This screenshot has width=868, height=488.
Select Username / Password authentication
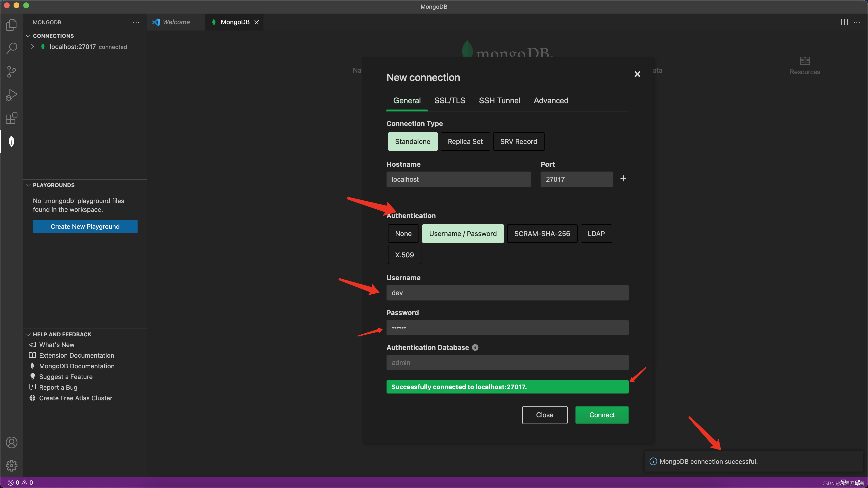click(x=463, y=234)
